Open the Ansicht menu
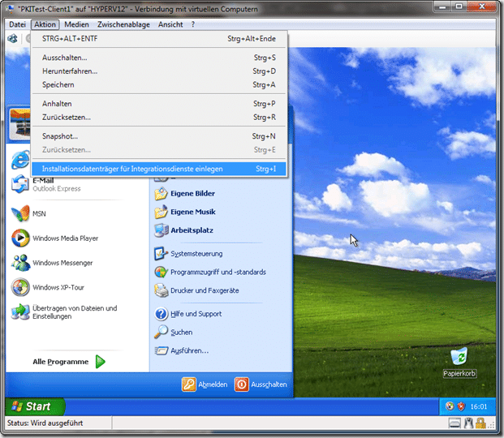 click(170, 24)
